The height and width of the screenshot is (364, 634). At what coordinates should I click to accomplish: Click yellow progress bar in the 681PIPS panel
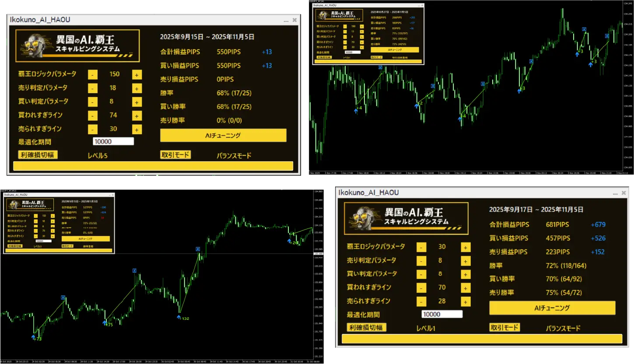pyautogui.click(x=481, y=339)
